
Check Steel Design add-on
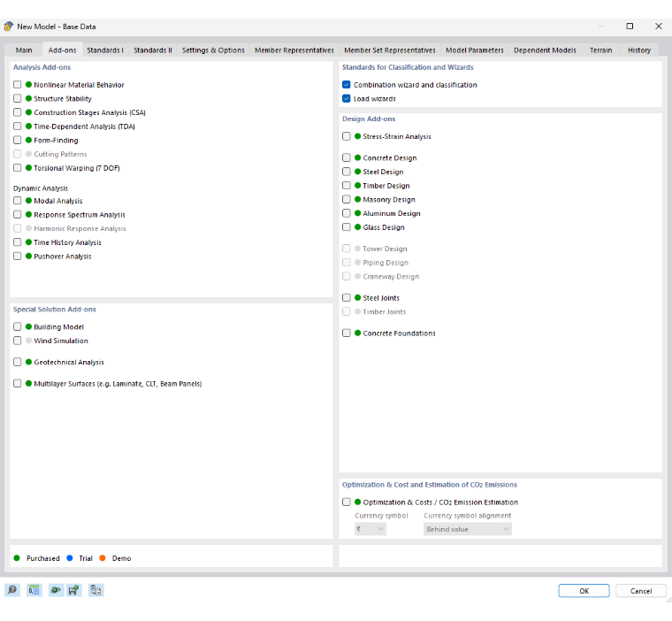point(347,172)
